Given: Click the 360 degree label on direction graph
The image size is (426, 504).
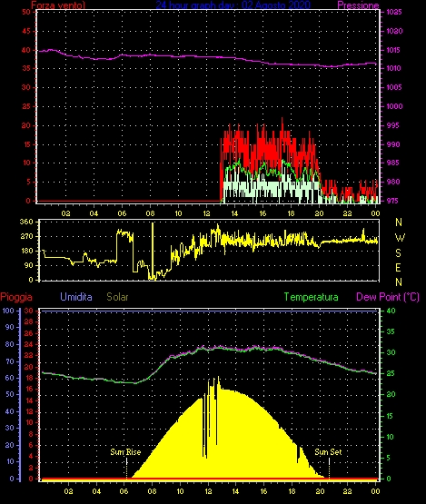Looking at the screenshot, I should tap(26, 222).
